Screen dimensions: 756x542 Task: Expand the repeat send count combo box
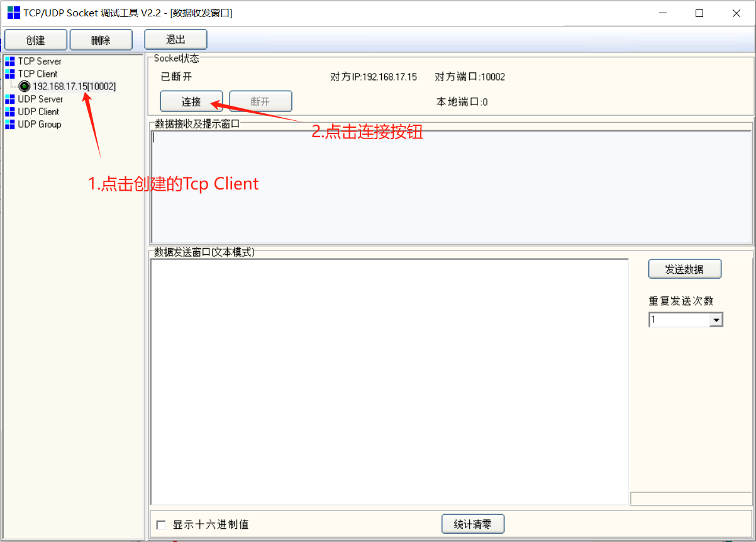pyautogui.click(x=716, y=319)
